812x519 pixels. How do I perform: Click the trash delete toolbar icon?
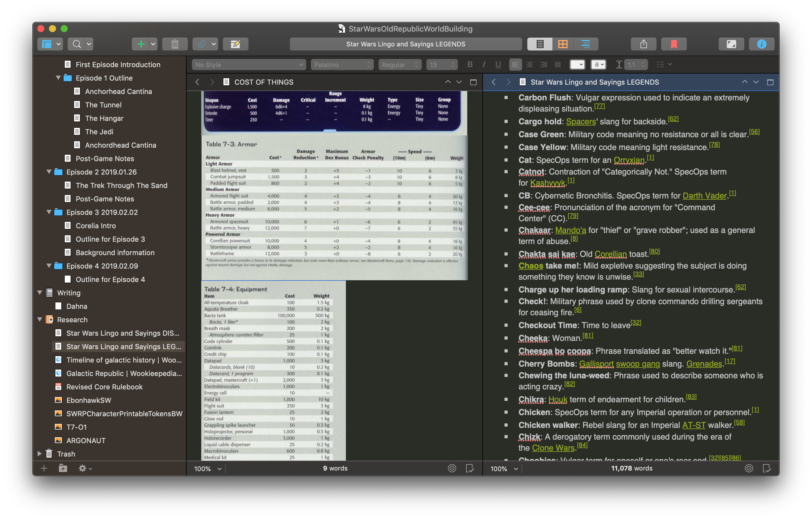[x=175, y=44]
